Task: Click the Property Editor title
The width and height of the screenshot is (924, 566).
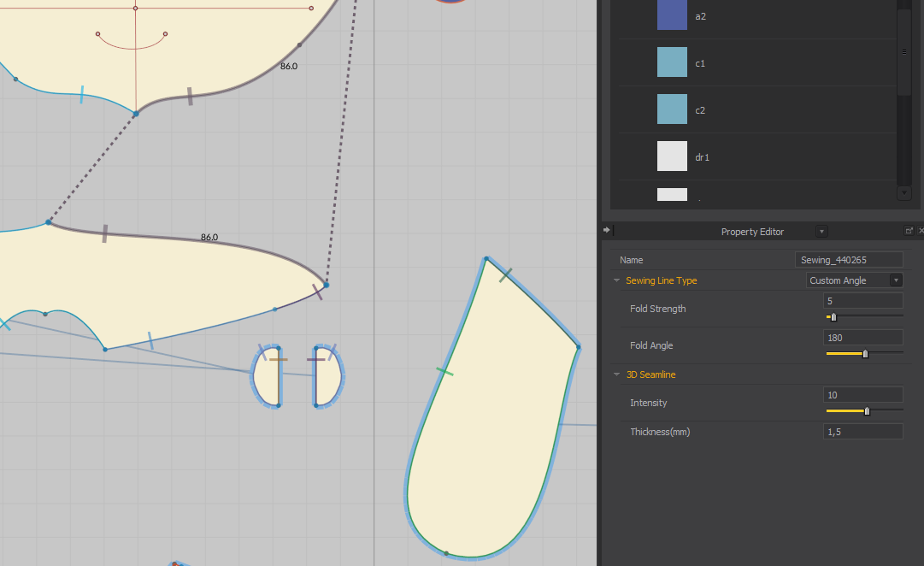Action: pyautogui.click(x=752, y=232)
